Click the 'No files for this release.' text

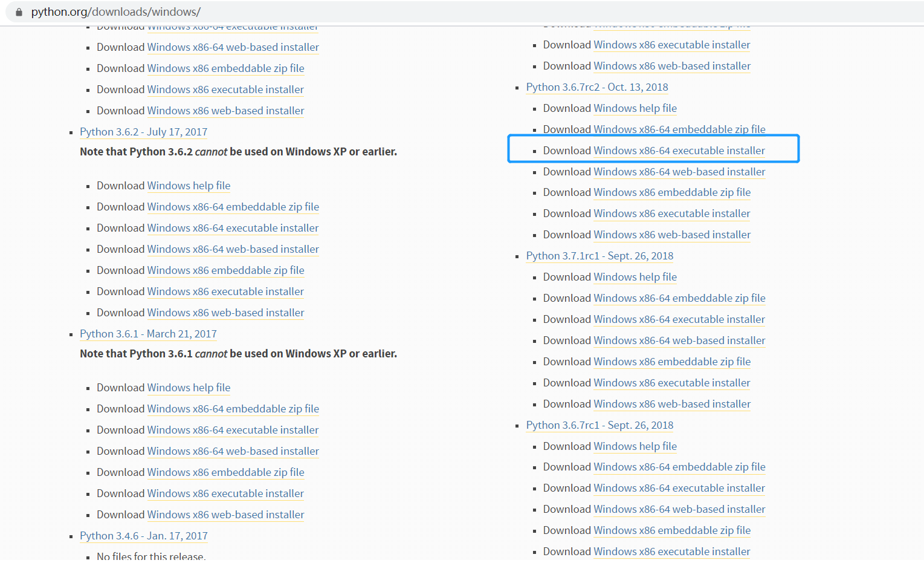[151, 556]
